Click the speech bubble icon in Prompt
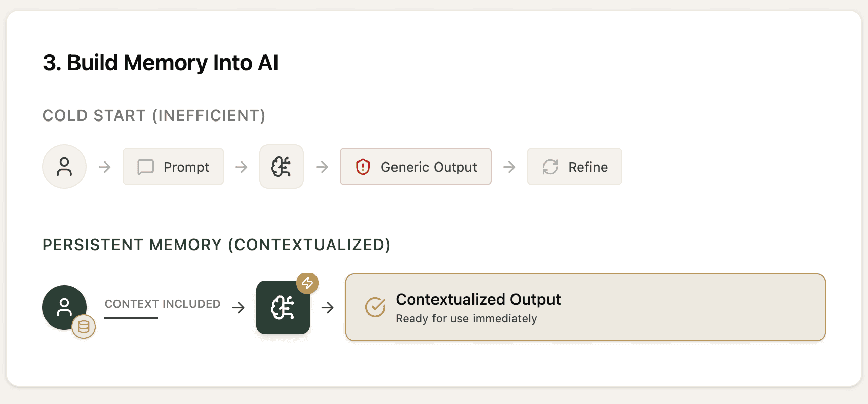The width and height of the screenshot is (868, 404). tap(146, 167)
